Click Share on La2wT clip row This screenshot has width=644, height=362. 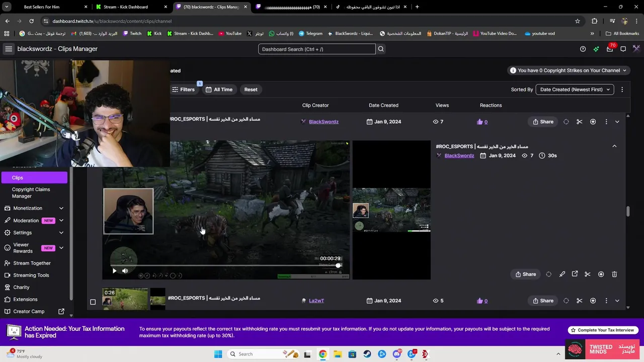coord(543,301)
